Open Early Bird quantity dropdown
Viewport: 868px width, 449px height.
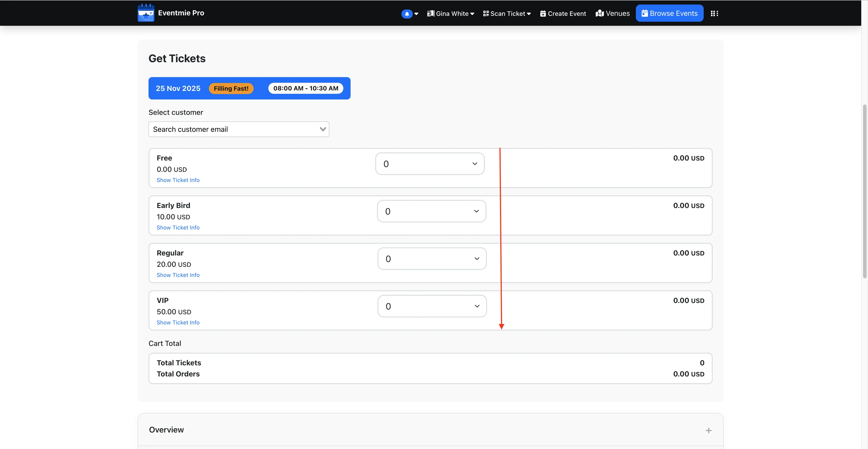coord(432,211)
